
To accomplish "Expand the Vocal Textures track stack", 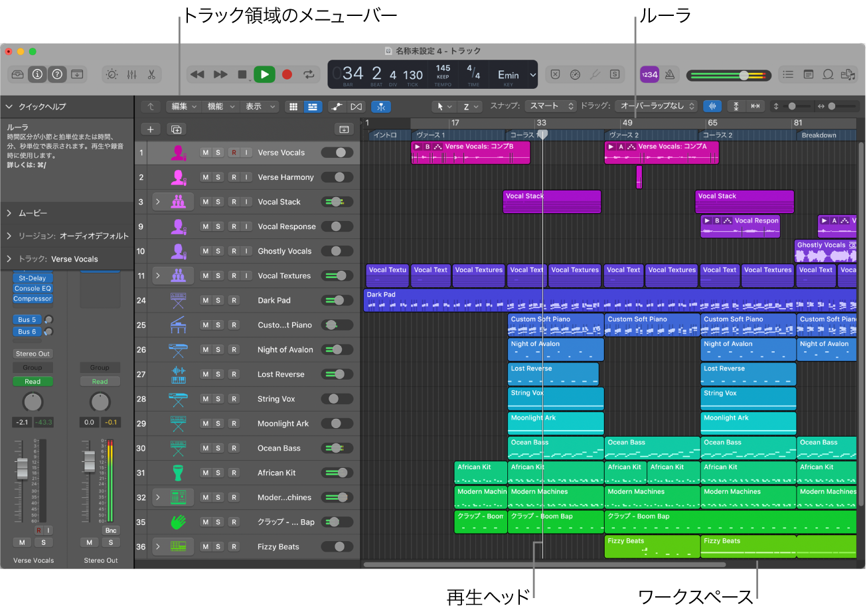I will coord(158,275).
